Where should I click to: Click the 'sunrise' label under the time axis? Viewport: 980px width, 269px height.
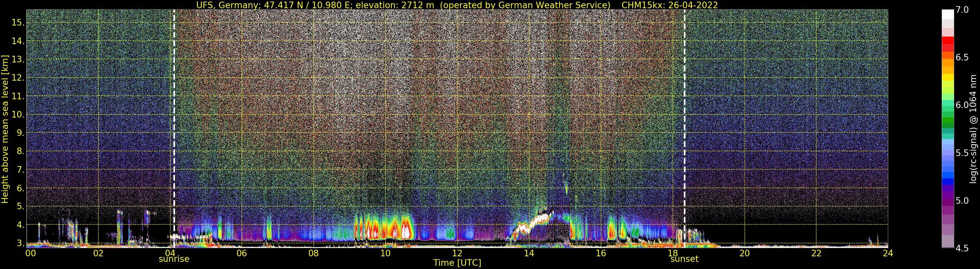(174, 259)
